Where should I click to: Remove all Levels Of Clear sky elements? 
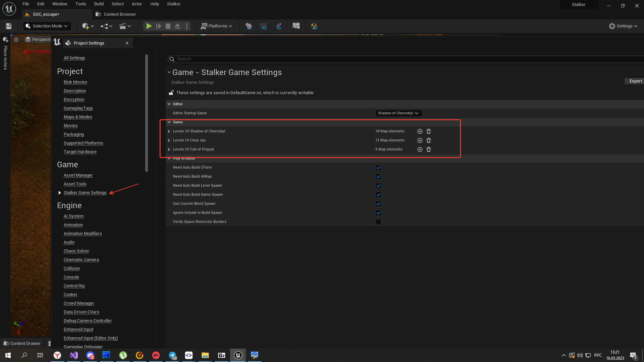429,140
